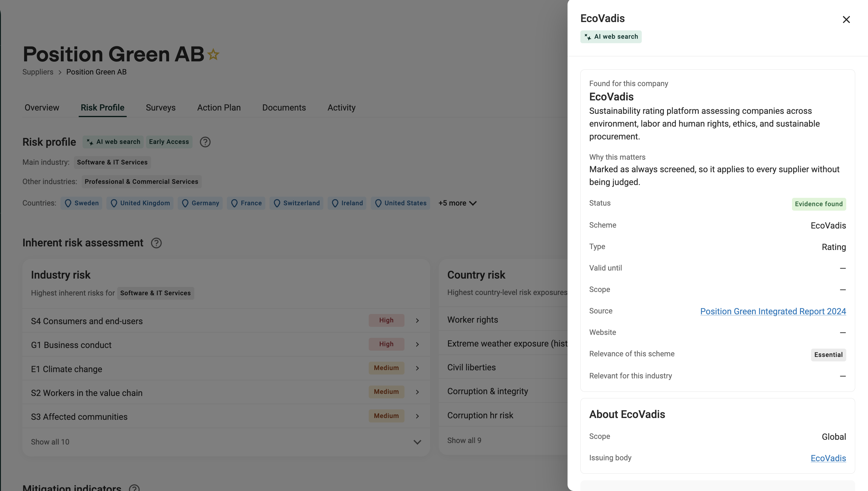Go to the Action Plan tab

coord(219,108)
